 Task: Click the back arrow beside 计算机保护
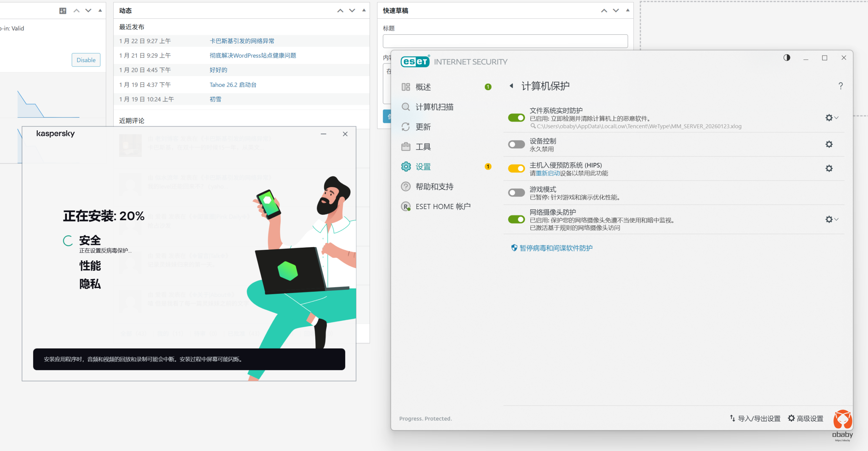click(x=511, y=86)
